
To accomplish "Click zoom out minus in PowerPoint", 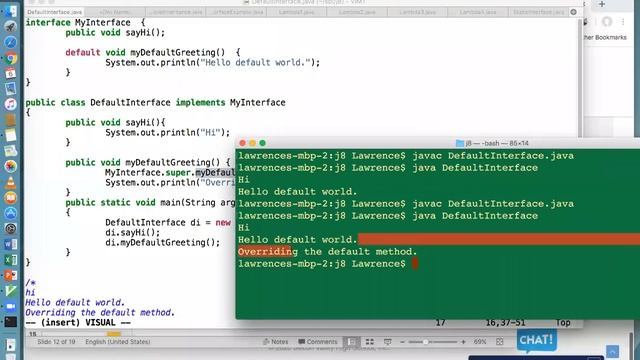I will (402, 342).
